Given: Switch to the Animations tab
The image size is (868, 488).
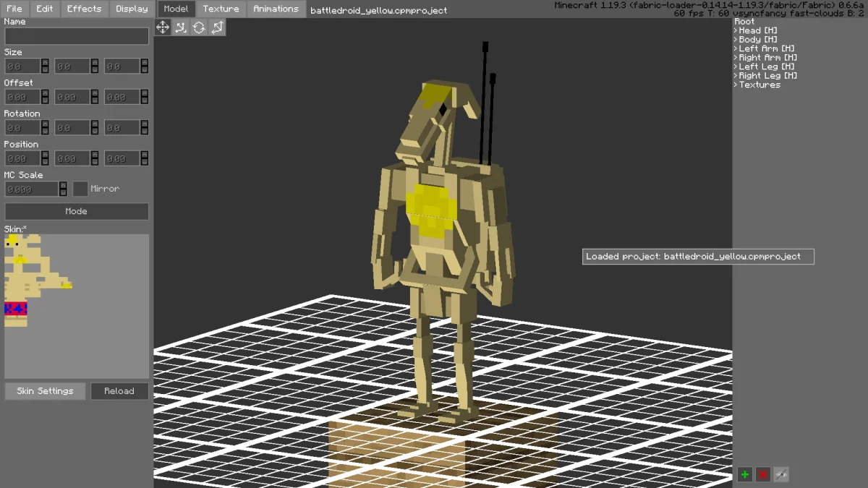Looking at the screenshot, I should click(x=276, y=9).
